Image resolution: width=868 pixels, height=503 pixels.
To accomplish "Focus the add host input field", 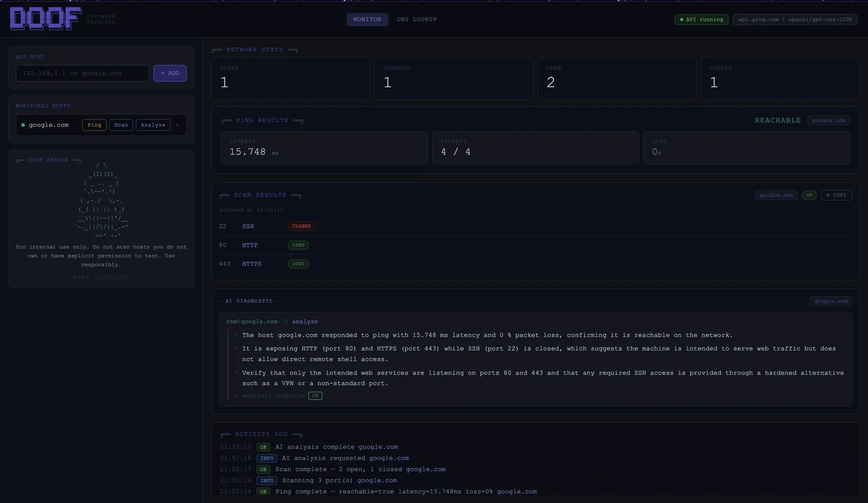I will pyautogui.click(x=82, y=73).
